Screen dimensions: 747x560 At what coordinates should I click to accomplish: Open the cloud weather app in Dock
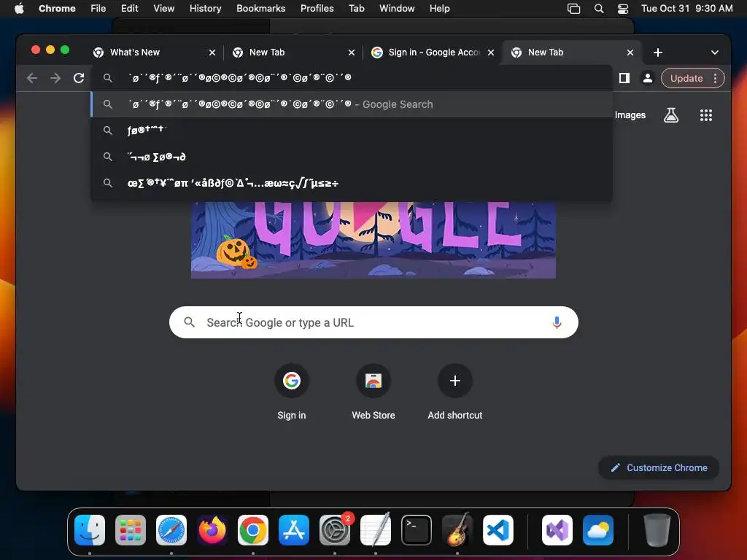598,530
